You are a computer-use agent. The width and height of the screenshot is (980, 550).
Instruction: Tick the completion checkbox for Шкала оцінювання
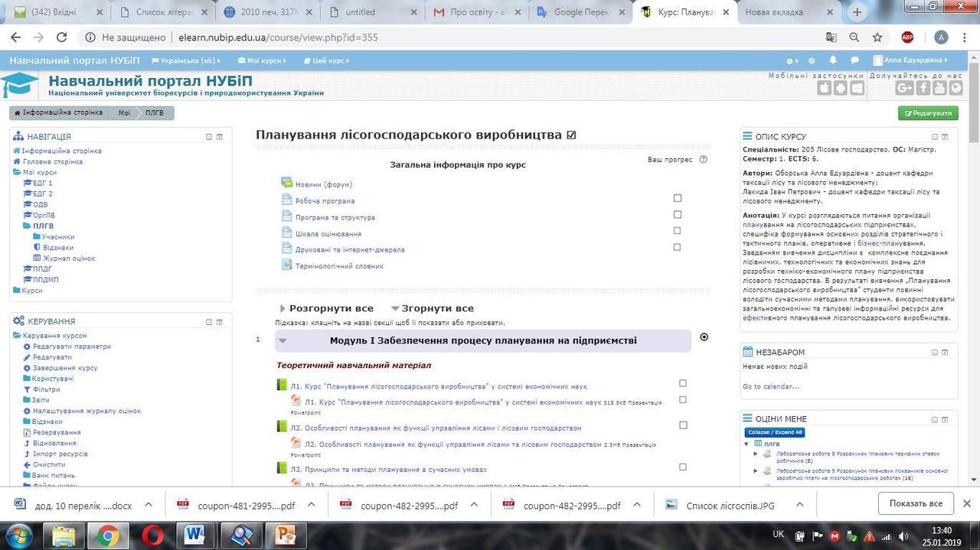coord(677,230)
